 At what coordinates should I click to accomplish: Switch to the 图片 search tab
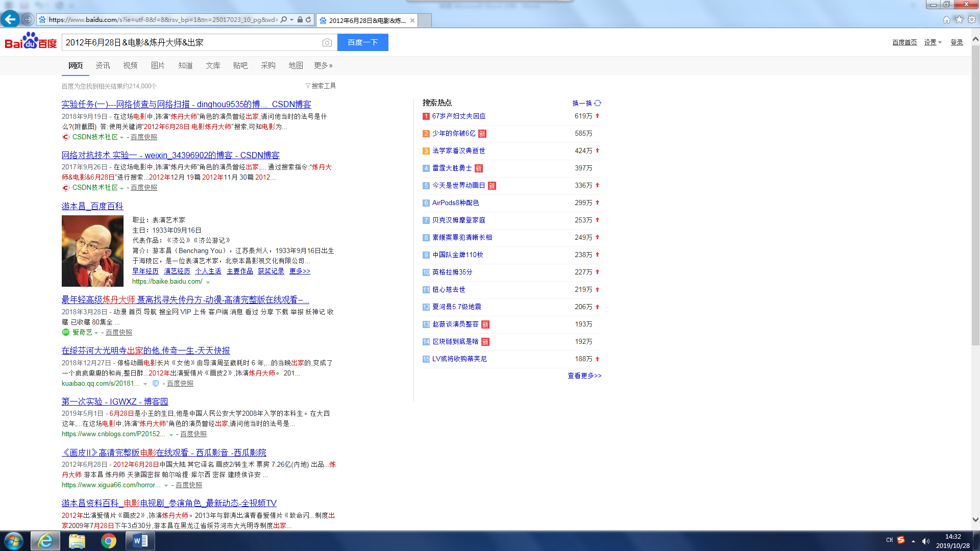pos(158,65)
